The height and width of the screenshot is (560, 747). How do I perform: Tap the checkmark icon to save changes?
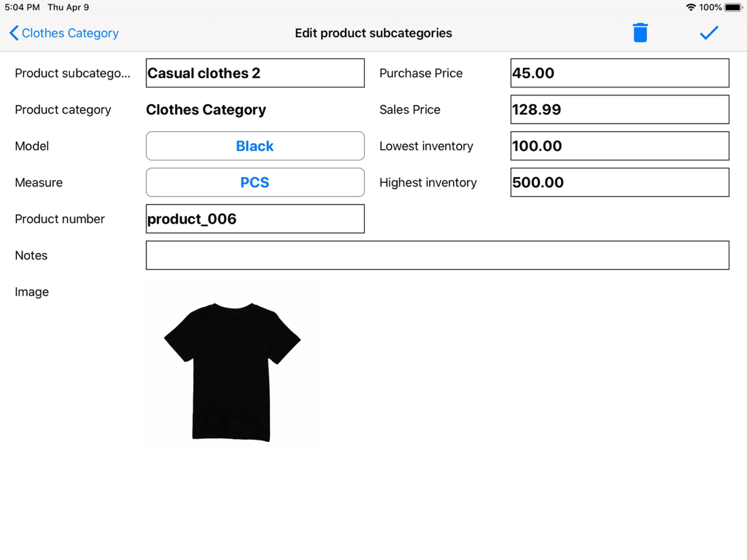pyautogui.click(x=708, y=33)
